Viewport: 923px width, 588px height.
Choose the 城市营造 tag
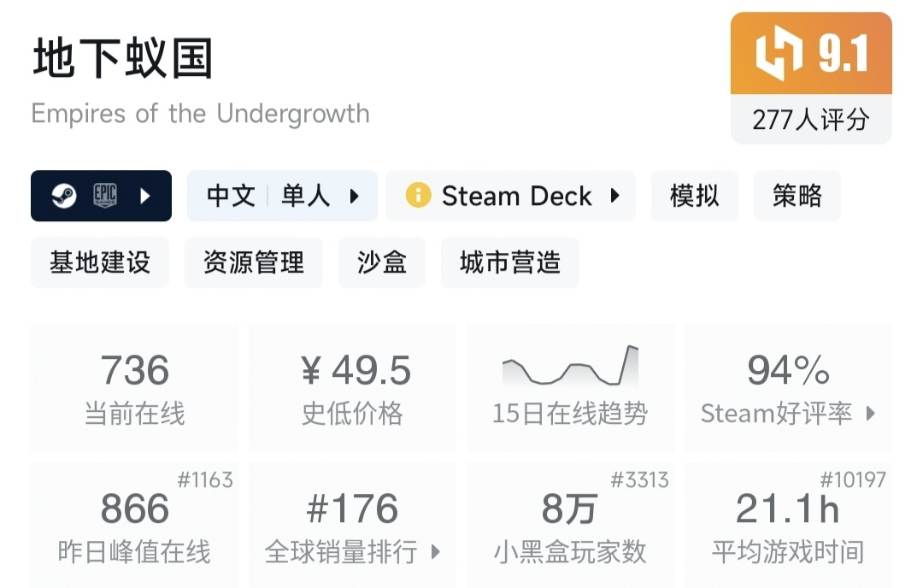click(510, 262)
